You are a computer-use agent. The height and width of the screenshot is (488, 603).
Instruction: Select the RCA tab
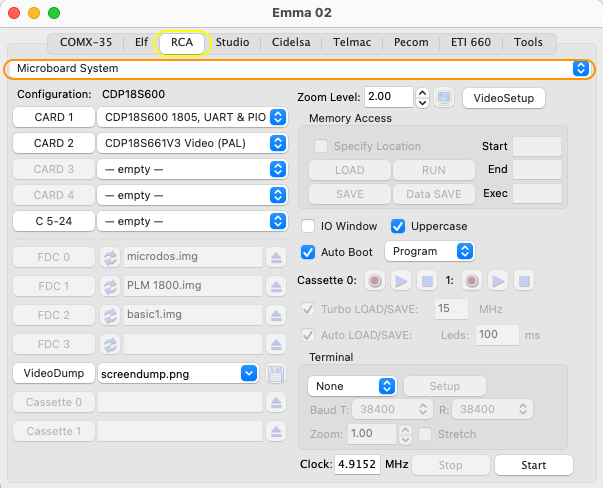click(x=182, y=42)
